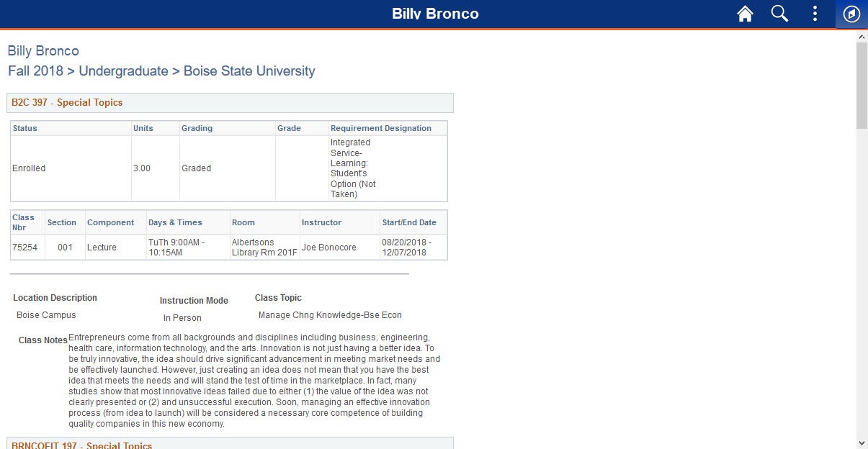Click the vertical scrollbar thumb

(x=862, y=85)
